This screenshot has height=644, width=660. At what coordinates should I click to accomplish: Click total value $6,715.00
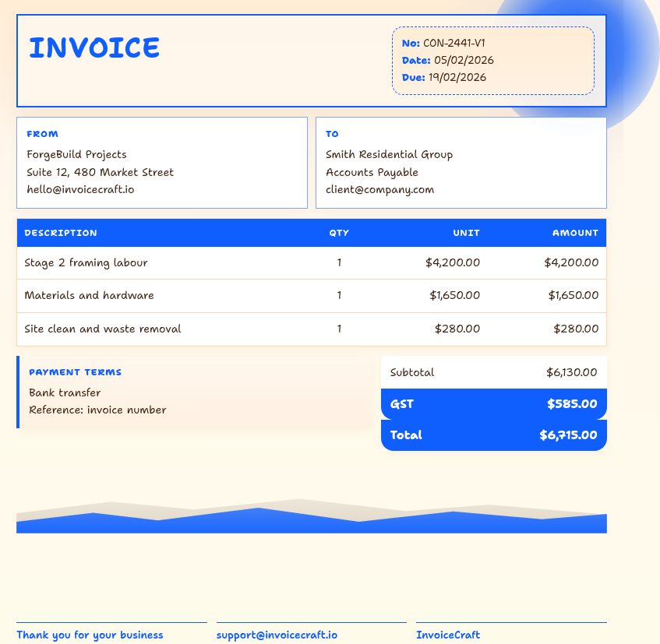pyautogui.click(x=568, y=435)
